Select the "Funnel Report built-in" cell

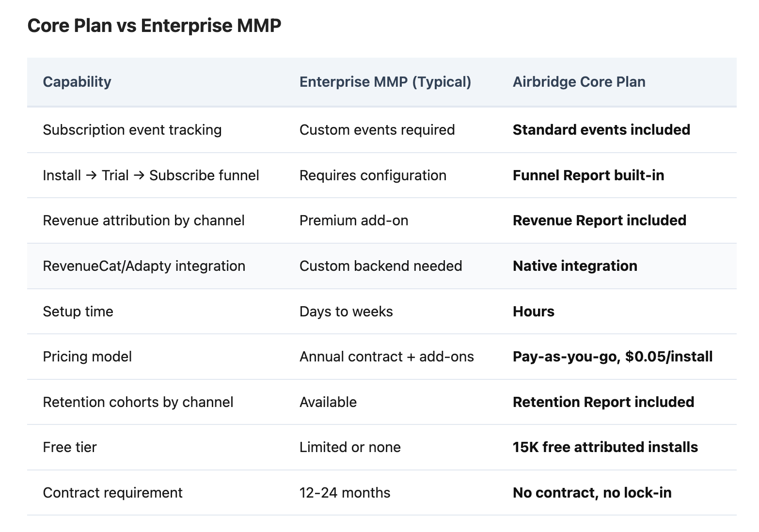588,175
